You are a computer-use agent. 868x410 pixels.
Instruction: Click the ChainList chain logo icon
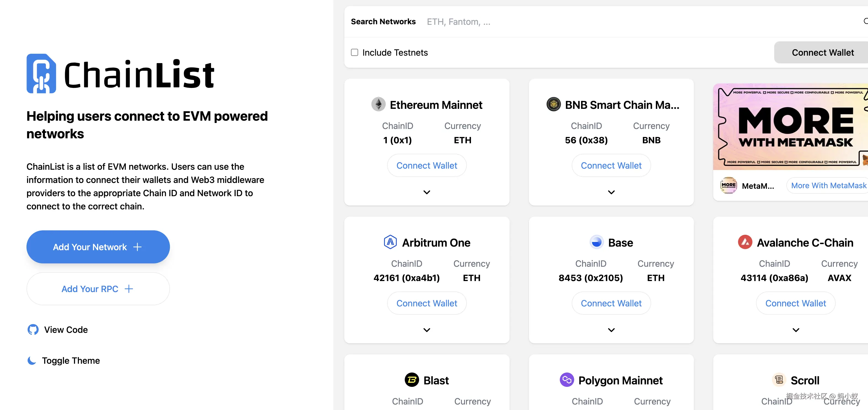click(41, 73)
